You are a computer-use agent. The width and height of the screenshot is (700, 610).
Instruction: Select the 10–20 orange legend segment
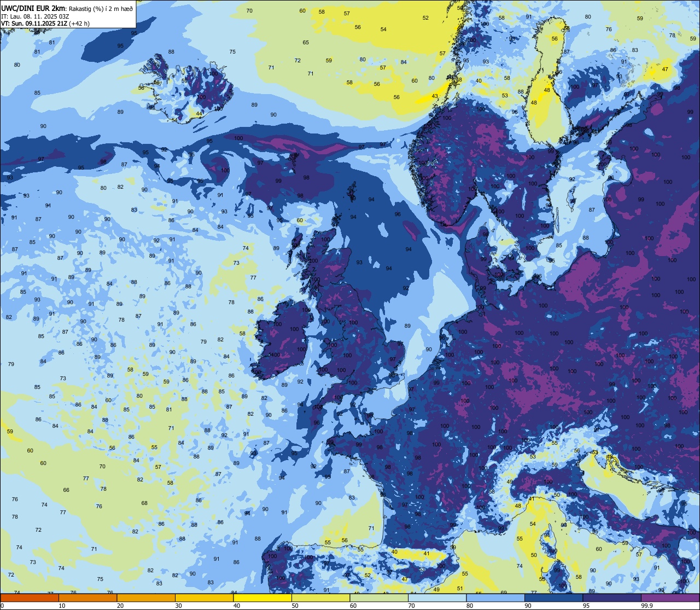pyautogui.click(x=87, y=597)
